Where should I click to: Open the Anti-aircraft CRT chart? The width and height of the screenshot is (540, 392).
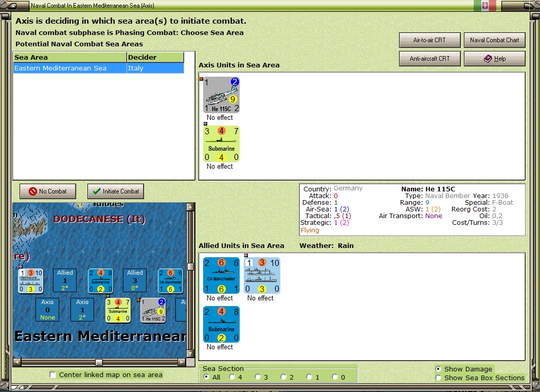[430, 59]
